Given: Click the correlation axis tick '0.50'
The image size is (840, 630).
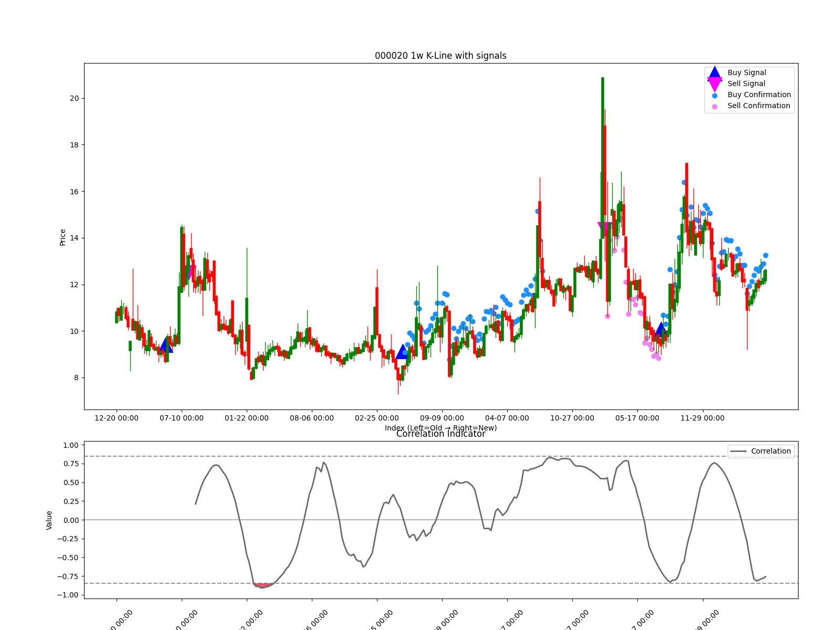Looking at the screenshot, I should point(70,483).
